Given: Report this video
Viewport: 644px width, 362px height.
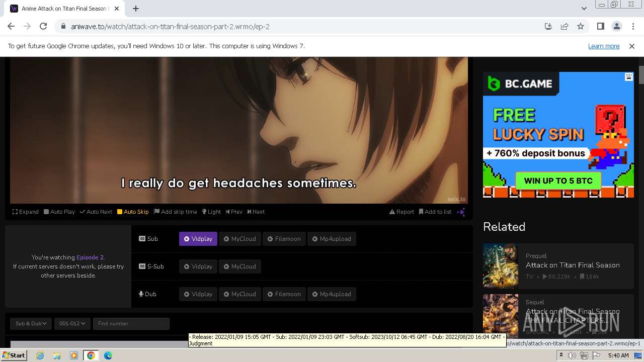Looking at the screenshot, I should pyautogui.click(x=401, y=212).
